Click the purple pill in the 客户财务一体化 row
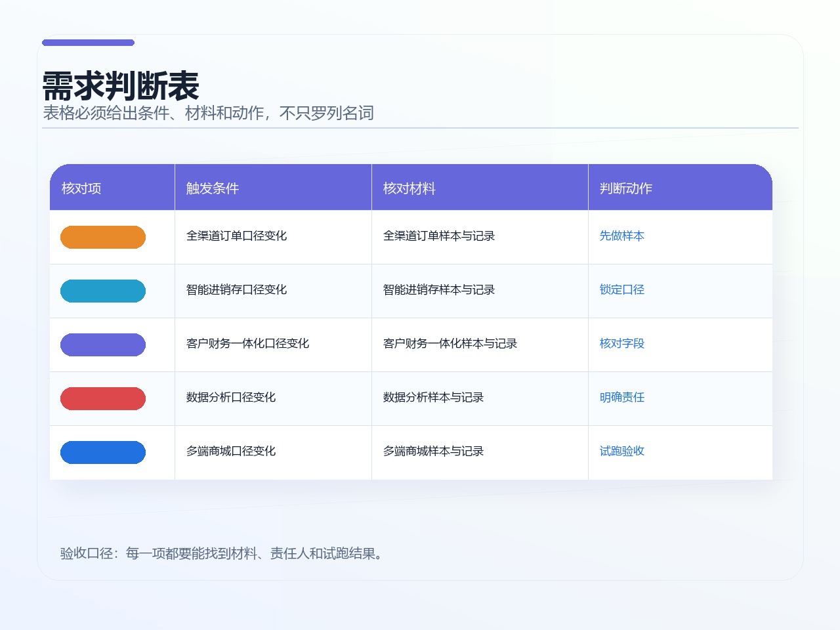 (x=103, y=345)
